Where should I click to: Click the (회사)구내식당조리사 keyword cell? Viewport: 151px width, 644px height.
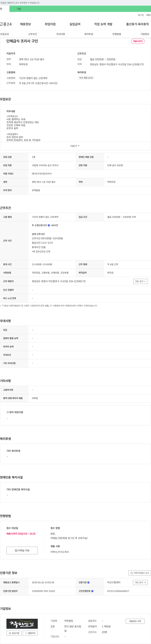pyautogui.click(x=42, y=174)
